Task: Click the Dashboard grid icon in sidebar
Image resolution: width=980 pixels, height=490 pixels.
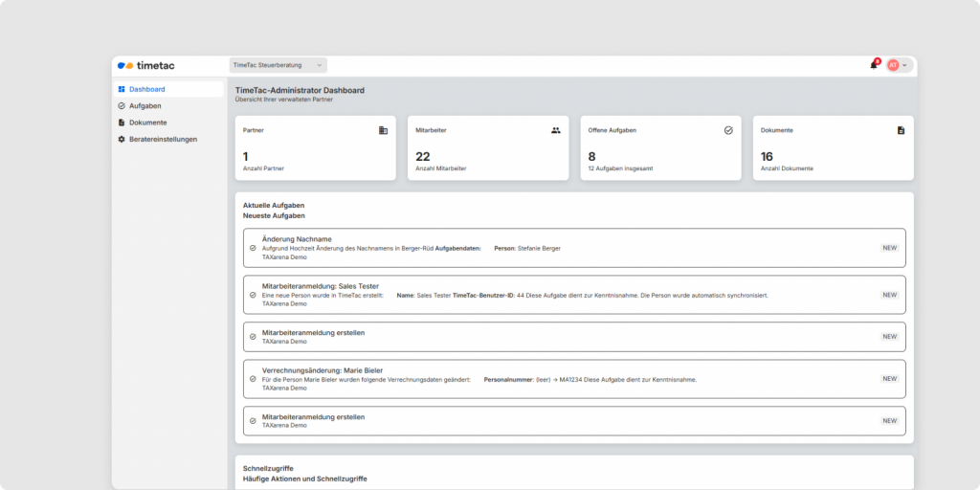Action: click(x=122, y=89)
